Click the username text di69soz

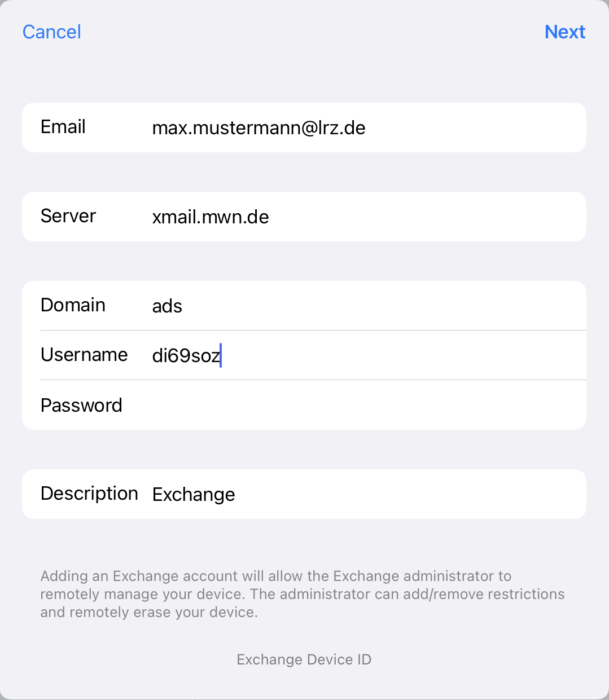pos(186,356)
